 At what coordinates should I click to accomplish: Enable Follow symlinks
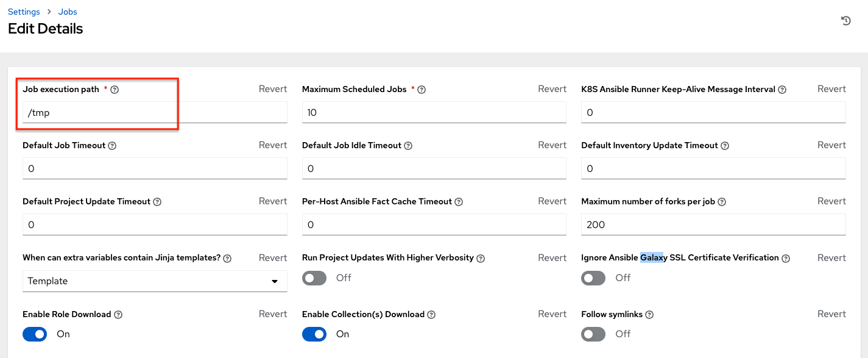pyautogui.click(x=593, y=334)
